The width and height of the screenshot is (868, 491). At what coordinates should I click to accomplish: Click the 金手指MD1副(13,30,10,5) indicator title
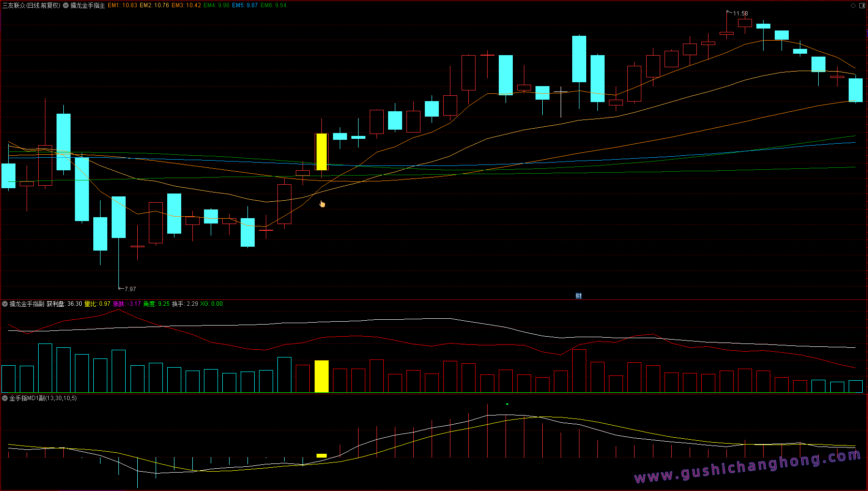pyautogui.click(x=43, y=398)
